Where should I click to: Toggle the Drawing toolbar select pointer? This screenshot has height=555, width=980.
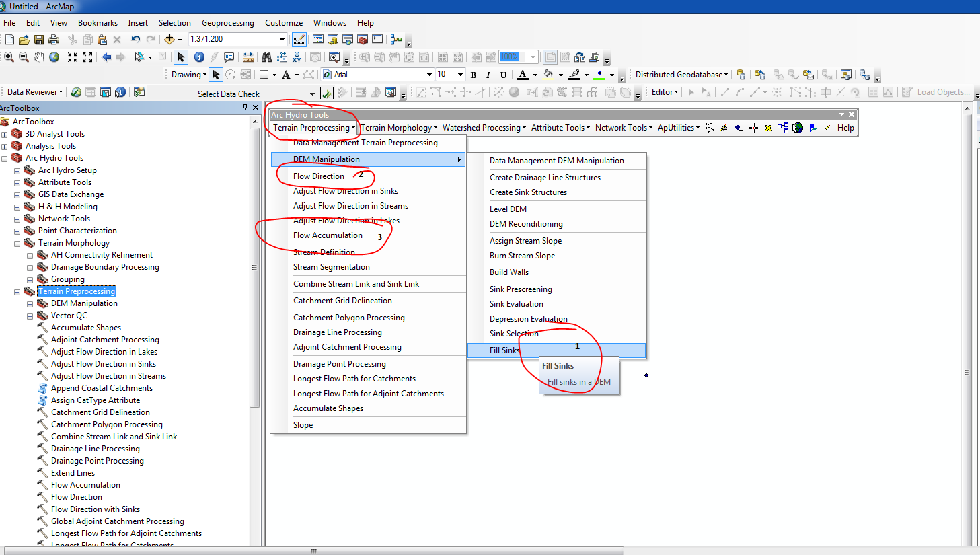[216, 75]
